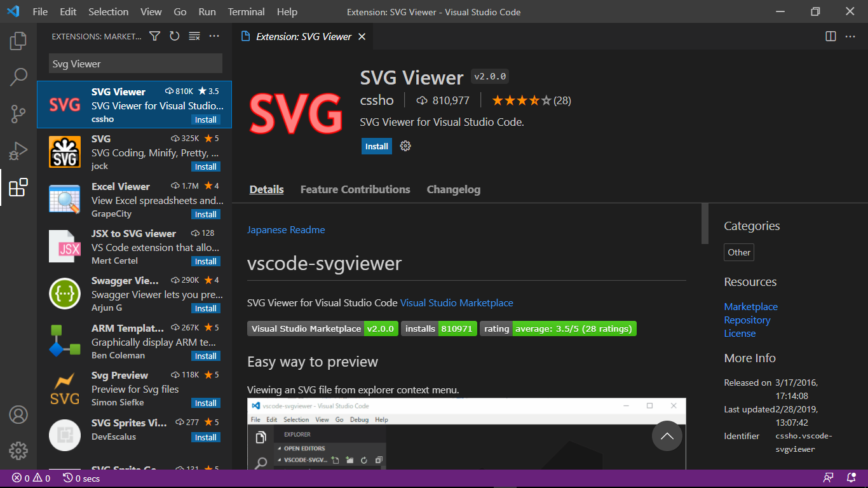Install SVG Viewer from the list row

[206, 119]
